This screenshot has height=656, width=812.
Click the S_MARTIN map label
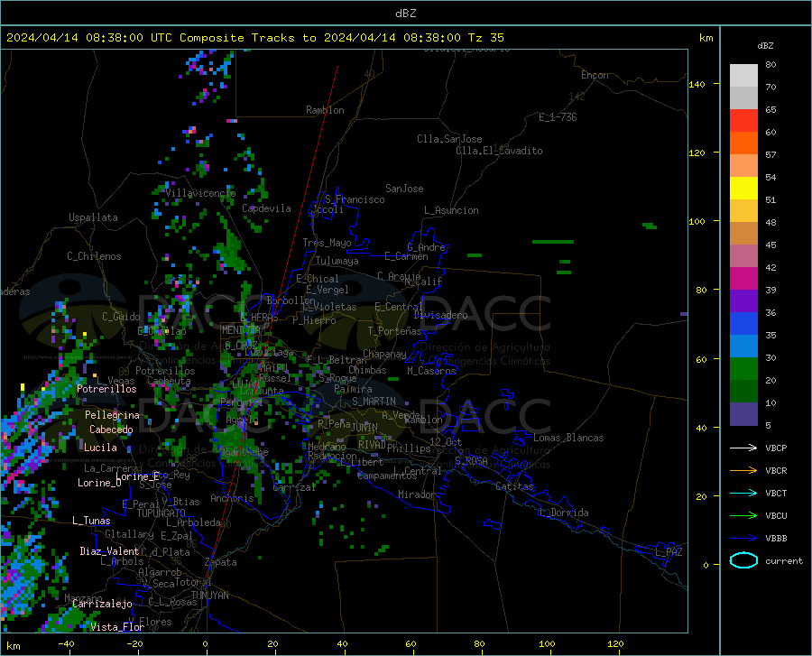tap(374, 402)
